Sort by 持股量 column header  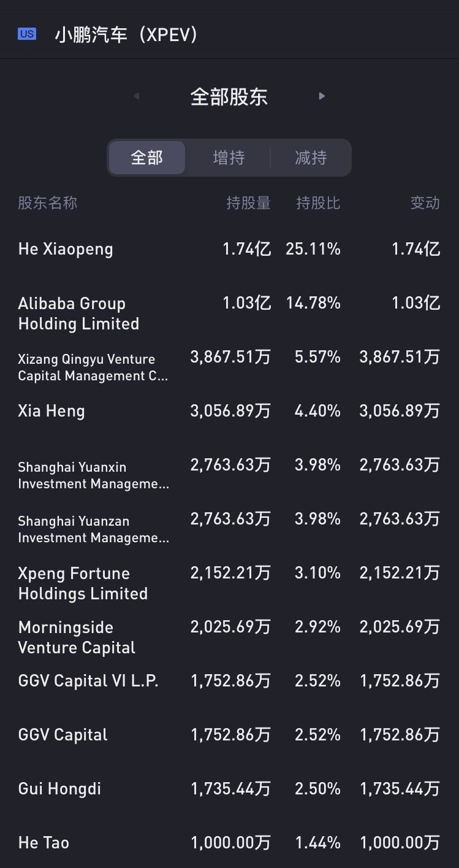click(x=248, y=203)
